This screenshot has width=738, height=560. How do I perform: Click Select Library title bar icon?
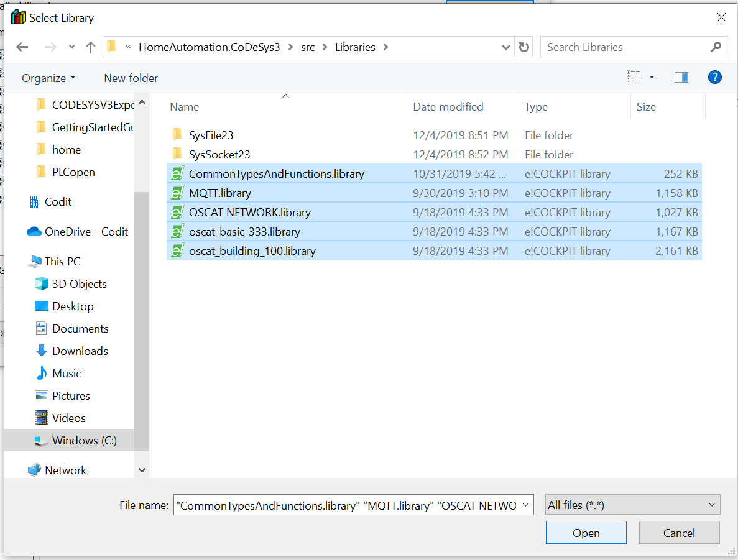pos(19,17)
